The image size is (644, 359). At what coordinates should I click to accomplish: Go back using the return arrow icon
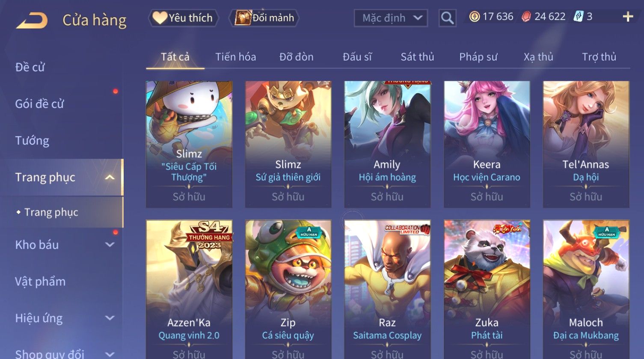pyautogui.click(x=32, y=20)
